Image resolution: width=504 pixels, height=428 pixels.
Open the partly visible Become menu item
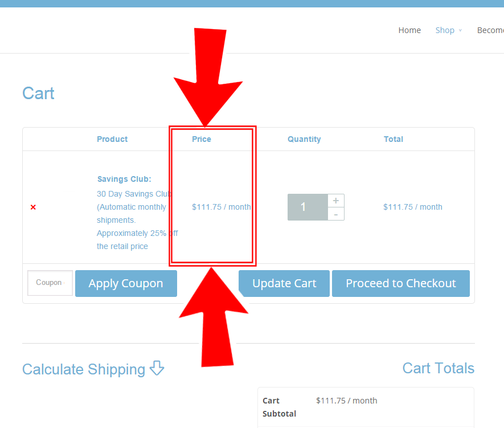point(490,30)
